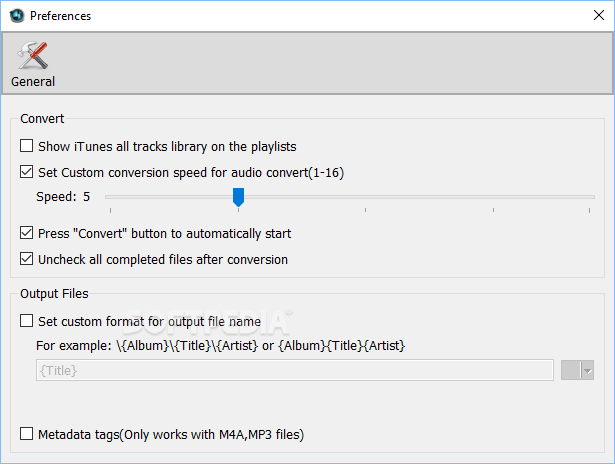Untick Uncheck all completed files after conversion

click(x=26, y=259)
